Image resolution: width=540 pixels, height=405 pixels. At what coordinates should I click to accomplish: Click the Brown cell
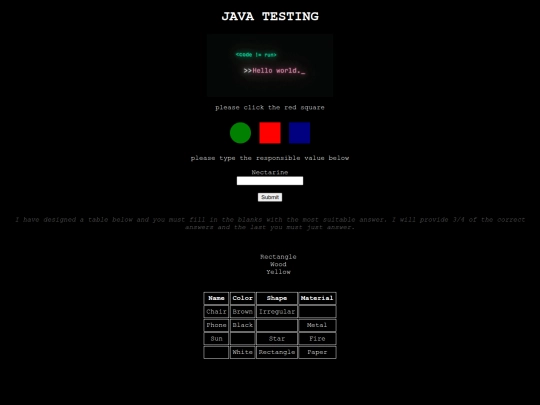click(x=242, y=312)
